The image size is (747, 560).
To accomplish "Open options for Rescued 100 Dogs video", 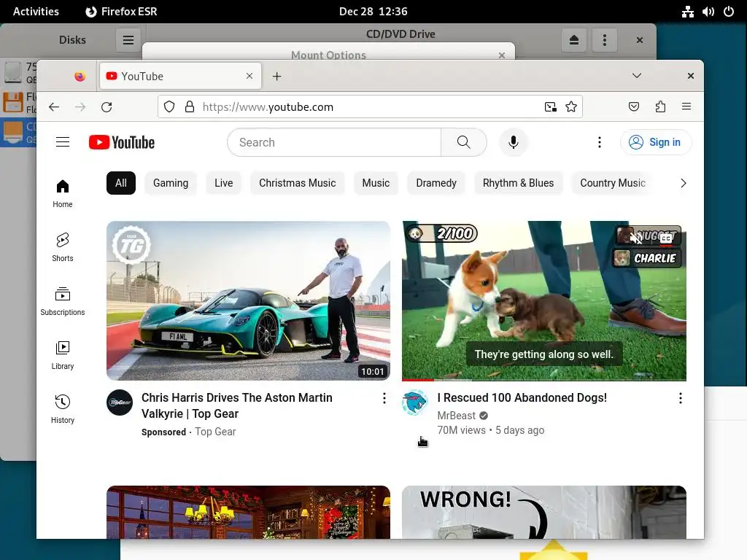I will pyautogui.click(x=681, y=399).
